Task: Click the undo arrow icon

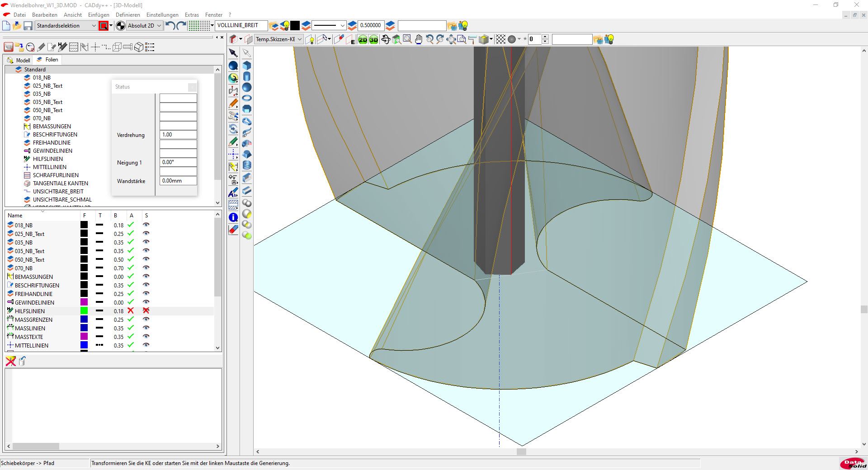Action: point(170,26)
